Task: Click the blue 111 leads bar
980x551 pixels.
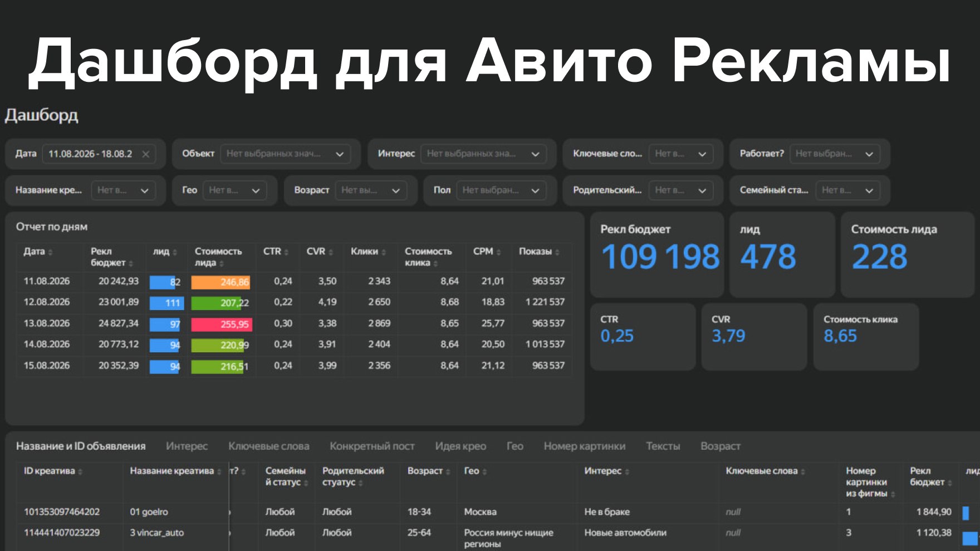Action: coord(166,303)
